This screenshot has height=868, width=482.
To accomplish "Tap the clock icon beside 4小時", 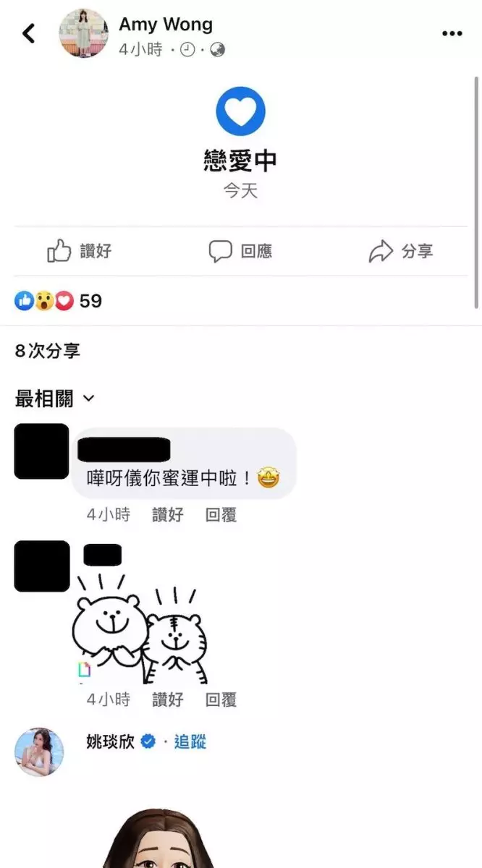I will tap(187, 50).
